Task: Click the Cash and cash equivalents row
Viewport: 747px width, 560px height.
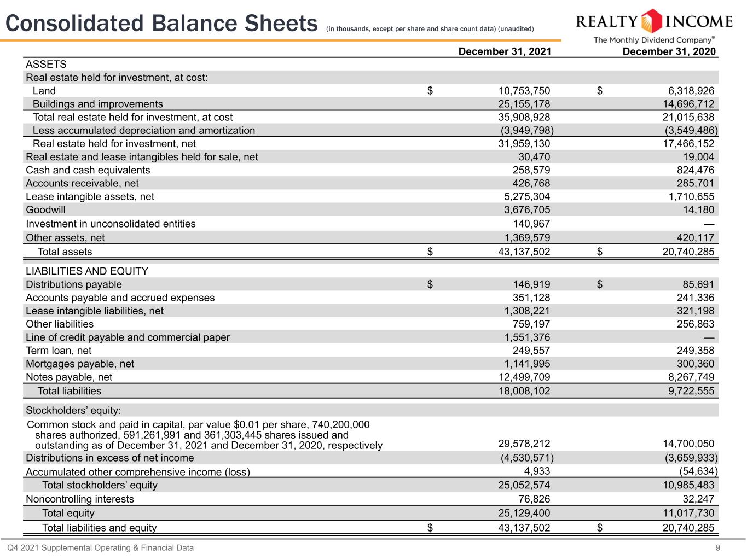Action: [371, 170]
